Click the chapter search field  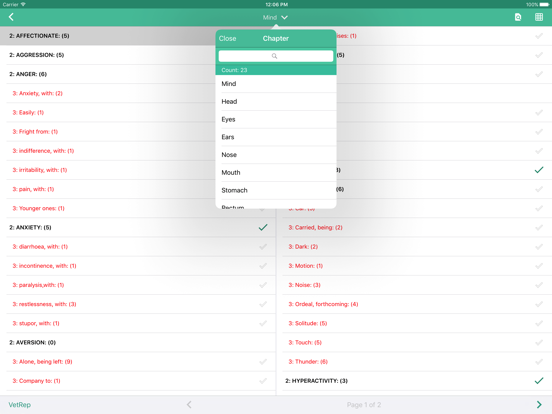pos(276,56)
